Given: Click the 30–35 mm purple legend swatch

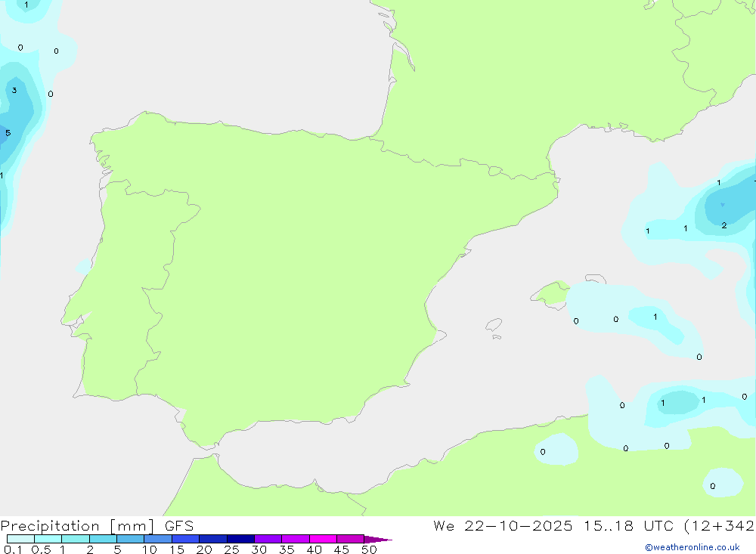Looking at the screenshot, I should tap(268, 539).
